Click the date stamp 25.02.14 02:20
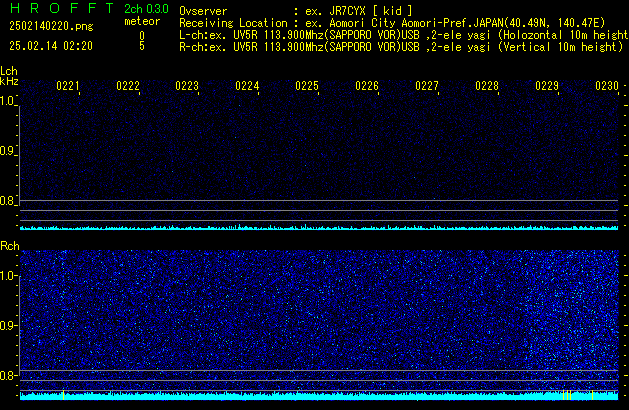Image resolution: width=629 pixels, height=410 pixels. pyautogui.click(x=51, y=46)
